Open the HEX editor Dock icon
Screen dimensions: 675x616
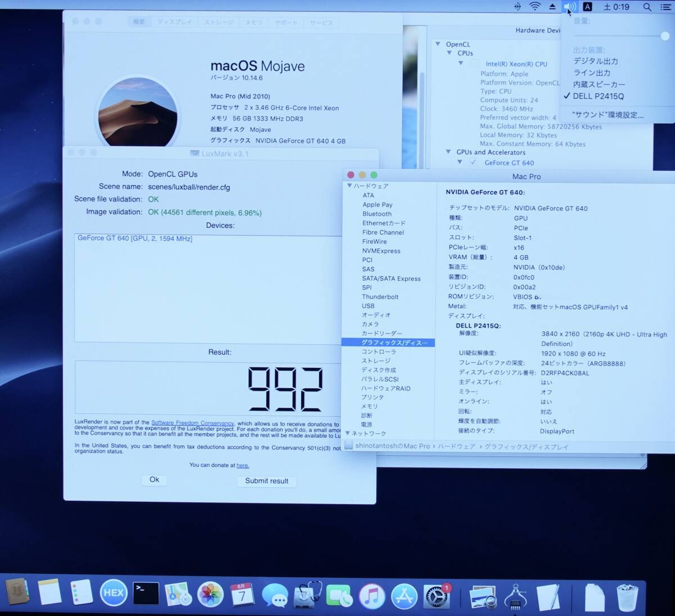pyautogui.click(x=114, y=593)
